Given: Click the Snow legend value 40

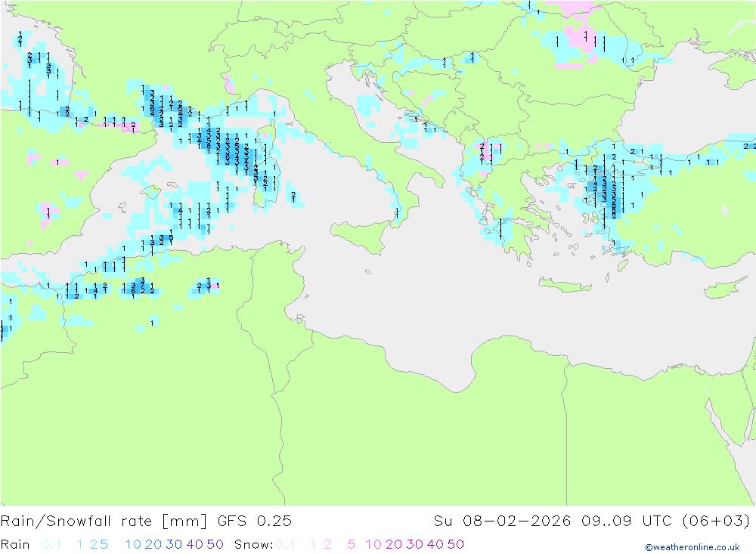Looking at the screenshot, I should tap(435, 544).
